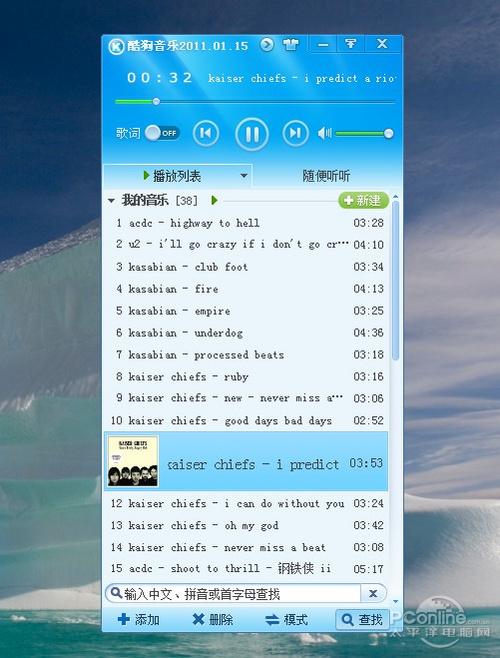Select kaiser chiefs - i can do without you
The width and height of the screenshot is (500, 658).
(x=248, y=503)
